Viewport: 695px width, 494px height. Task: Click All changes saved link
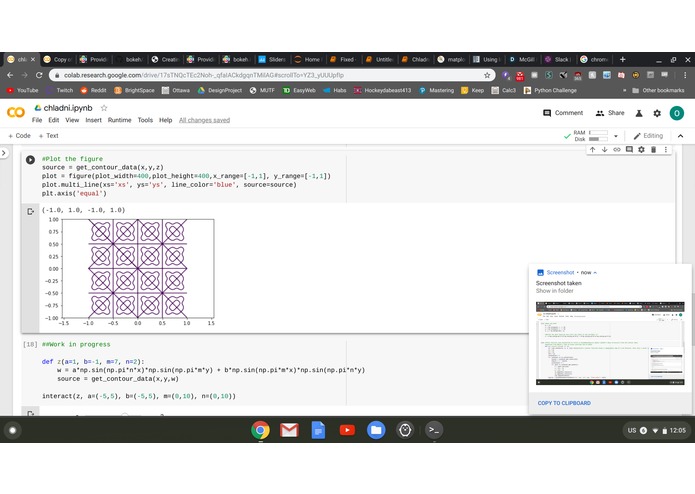[x=204, y=120]
